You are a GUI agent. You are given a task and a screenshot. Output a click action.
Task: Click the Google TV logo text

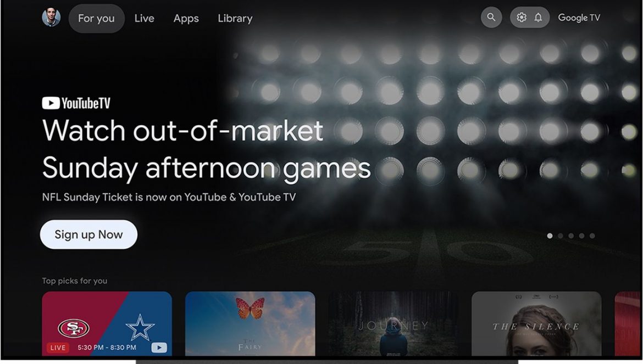[579, 18]
